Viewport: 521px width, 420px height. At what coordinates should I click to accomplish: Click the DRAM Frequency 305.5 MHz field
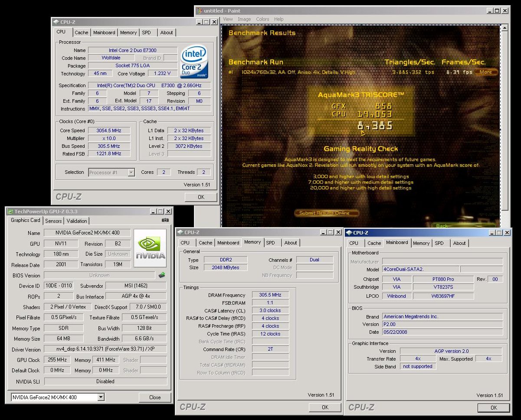270,295
